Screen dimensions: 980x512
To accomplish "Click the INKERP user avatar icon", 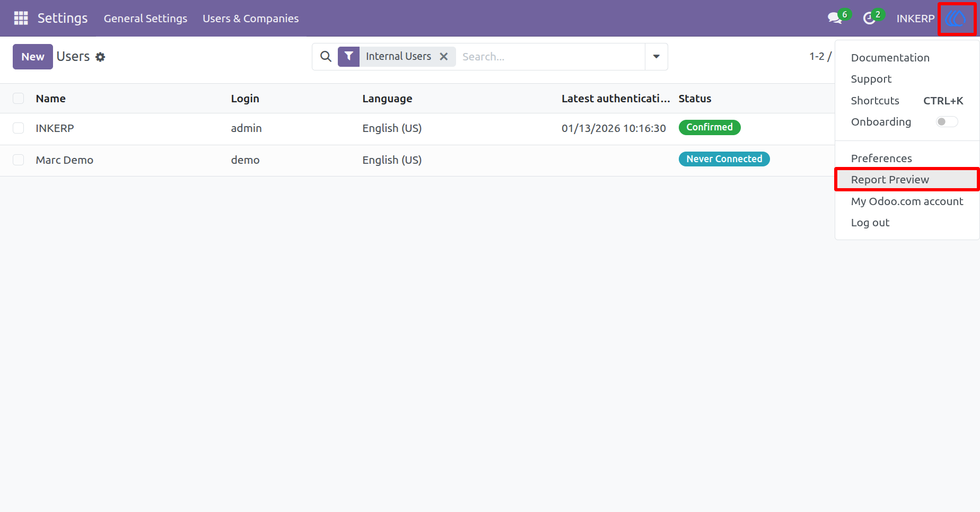I will tap(956, 19).
